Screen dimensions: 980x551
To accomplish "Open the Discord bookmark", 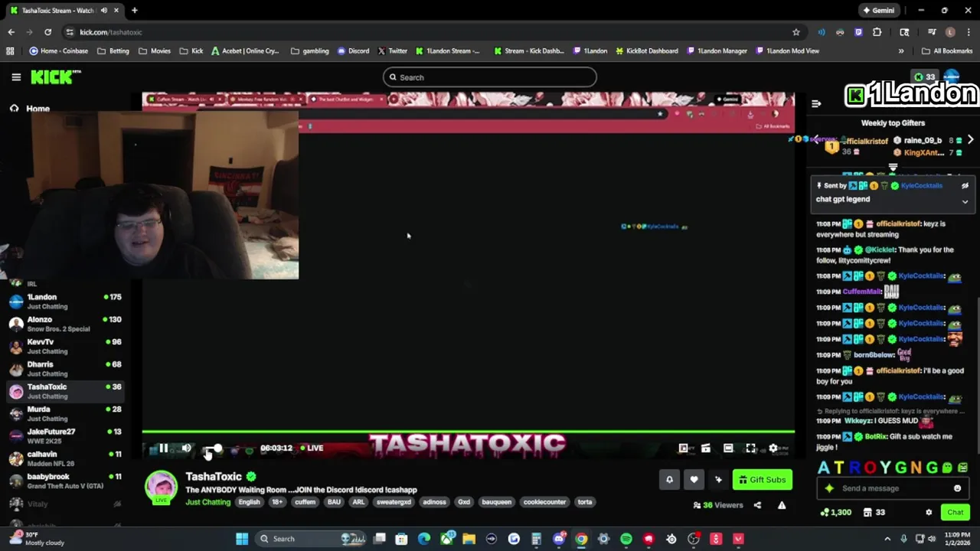I will click(x=353, y=51).
